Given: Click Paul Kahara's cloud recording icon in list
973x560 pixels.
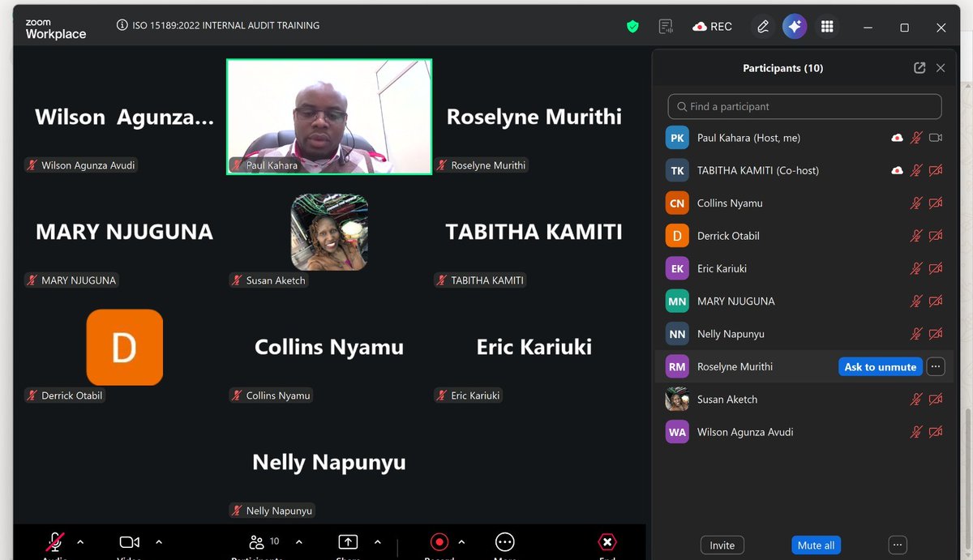Looking at the screenshot, I should [898, 138].
